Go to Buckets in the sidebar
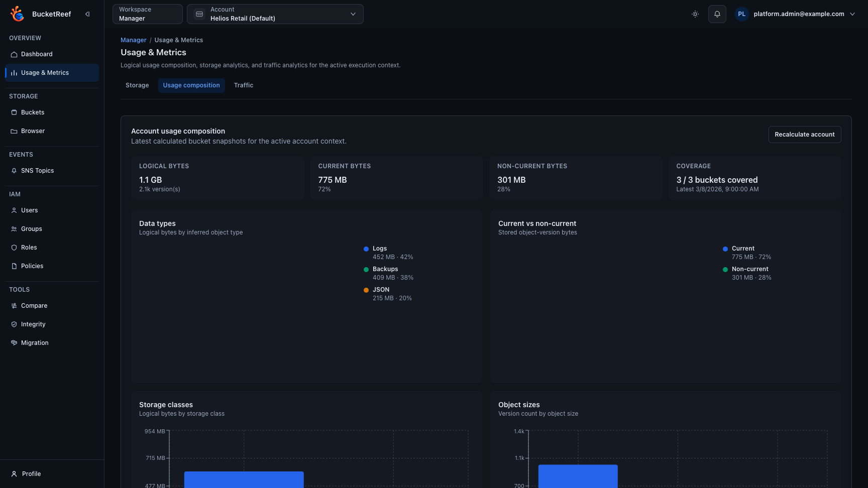Viewport: 868px width, 488px height. (x=52, y=112)
